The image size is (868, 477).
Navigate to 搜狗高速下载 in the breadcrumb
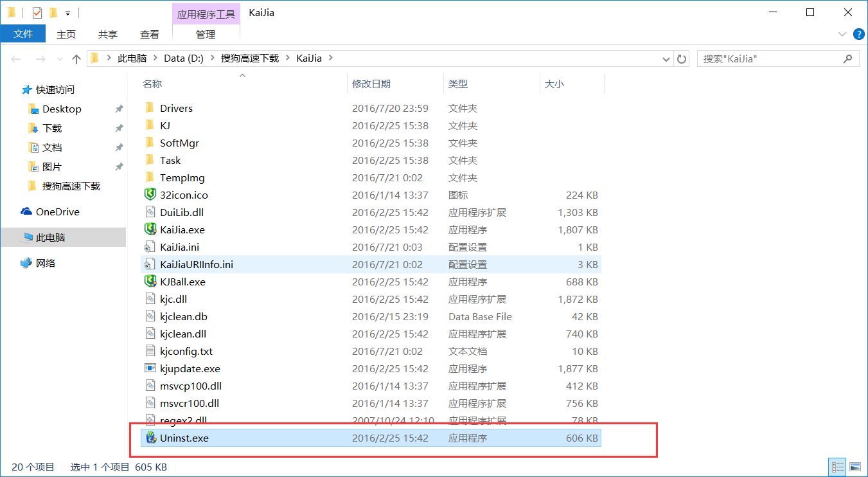coord(250,58)
